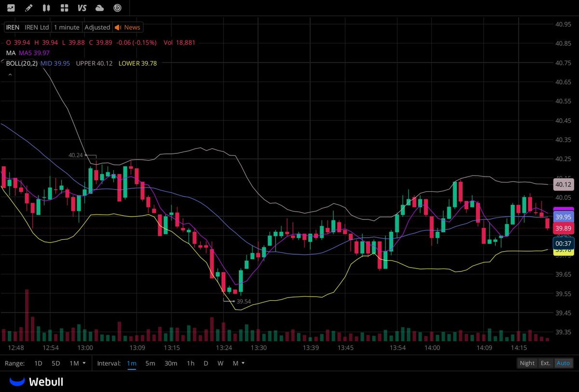
Task: Click the 40.12 upper band price tag
Action: [x=564, y=185]
